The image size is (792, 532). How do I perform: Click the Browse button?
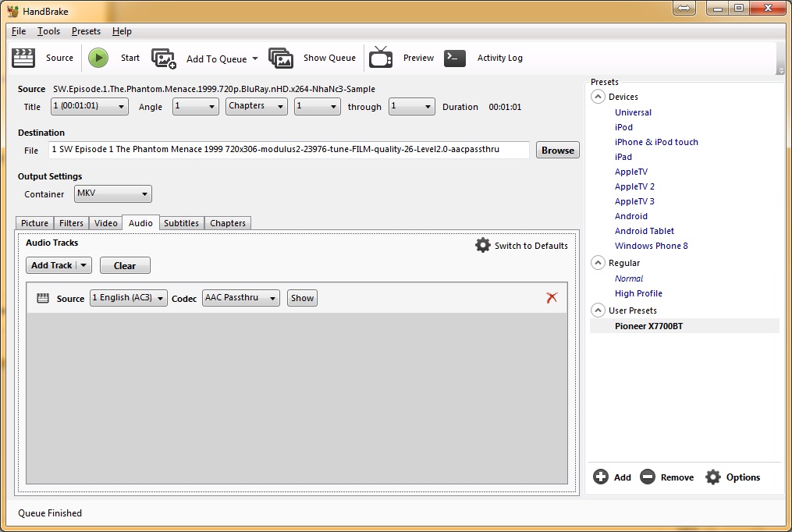pyautogui.click(x=558, y=150)
